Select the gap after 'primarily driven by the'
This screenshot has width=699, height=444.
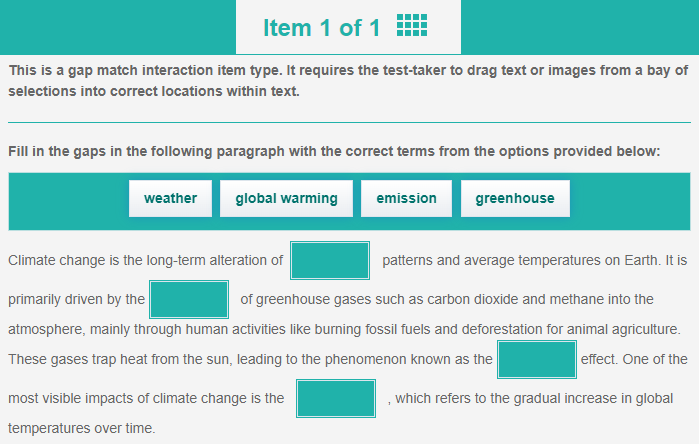(x=189, y=299)
